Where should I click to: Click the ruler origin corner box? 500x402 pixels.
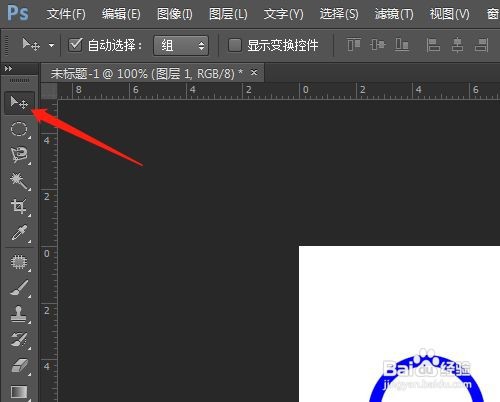click(49, 91)
